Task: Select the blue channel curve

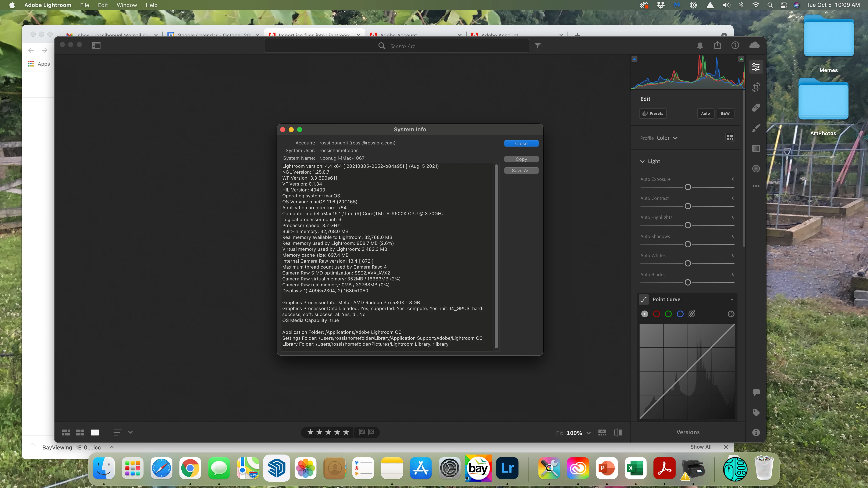Action: [x=680, y=314]
